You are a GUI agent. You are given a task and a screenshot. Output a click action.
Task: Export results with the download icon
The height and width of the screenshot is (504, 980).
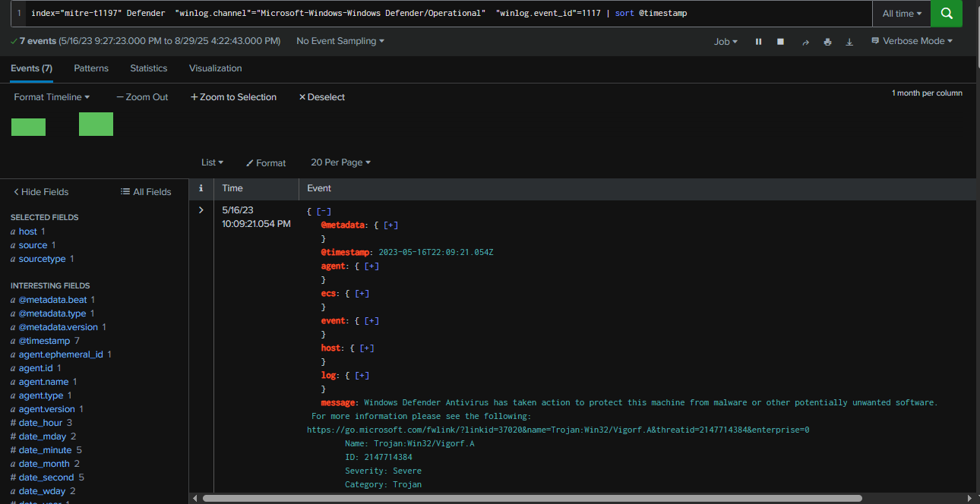coord(849,42)
